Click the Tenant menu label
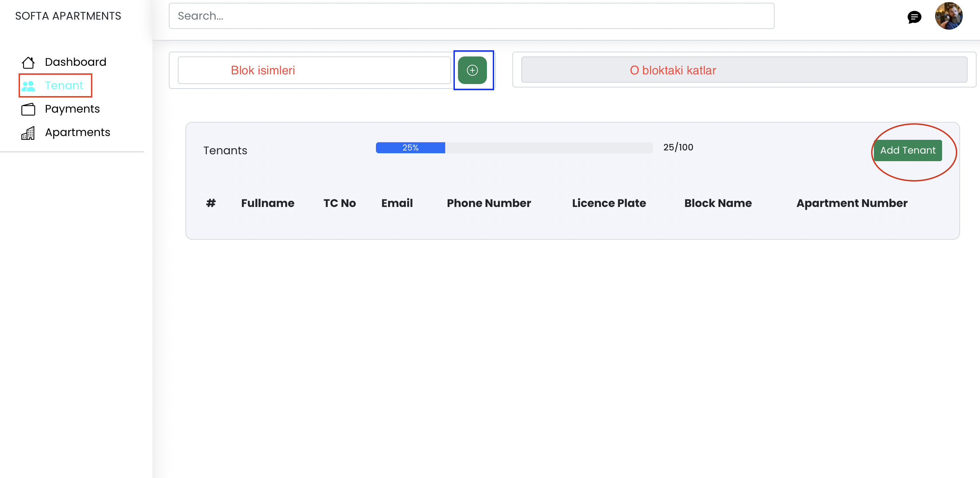 click(64, 85)
